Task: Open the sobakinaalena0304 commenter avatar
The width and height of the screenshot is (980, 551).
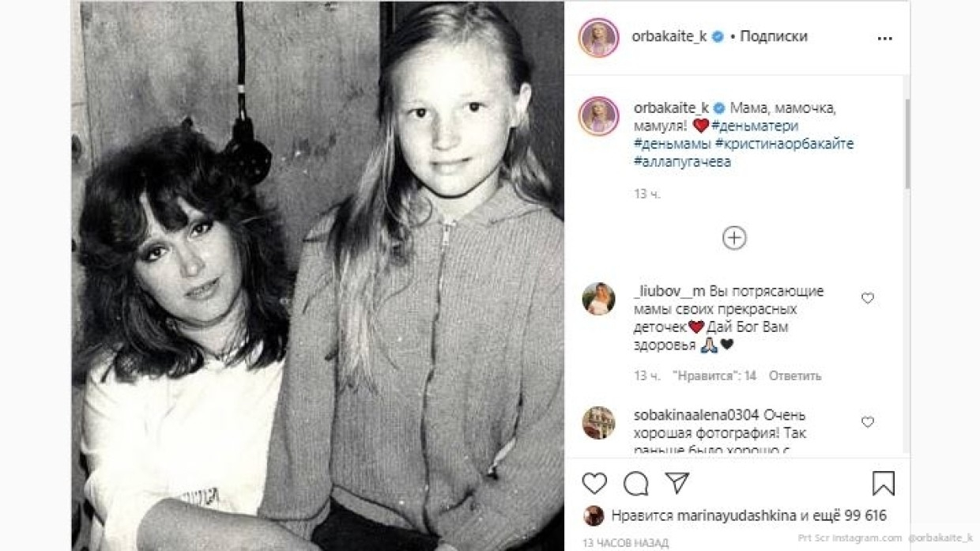Action: (x=598, y=423)
